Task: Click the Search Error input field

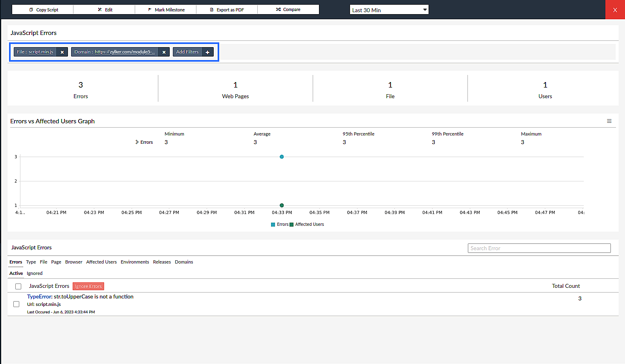Action: [539, 248]
